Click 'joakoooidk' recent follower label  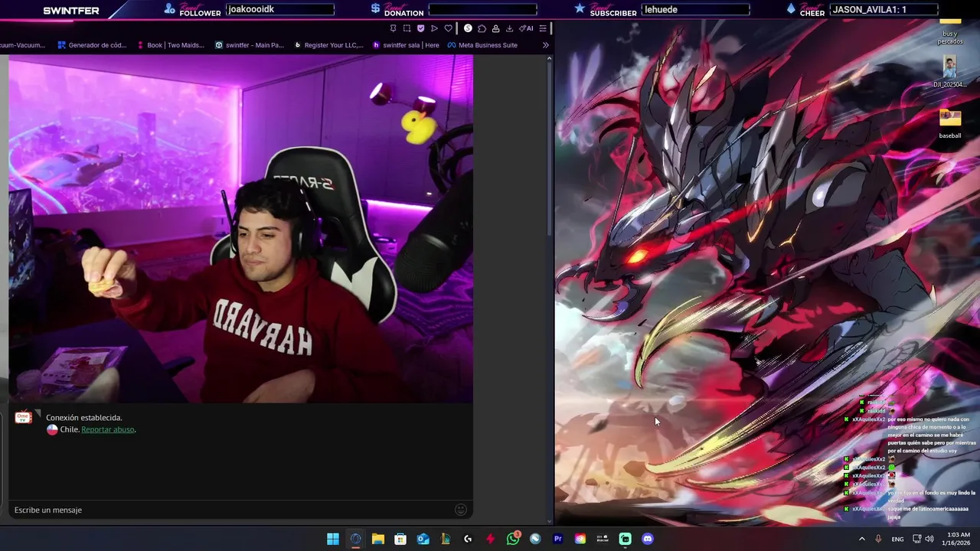click(251, 9)
